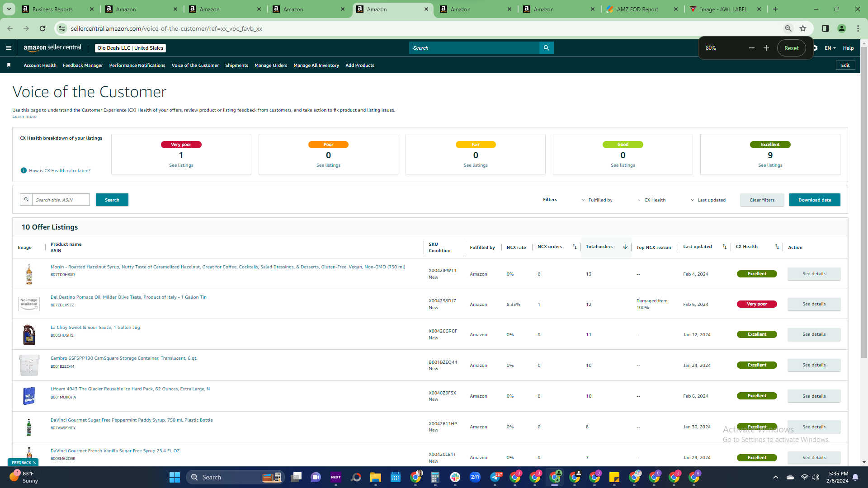Close the FEEDBACK tab widget
This screenshot has height=488, width=868.
coord(34,462)
